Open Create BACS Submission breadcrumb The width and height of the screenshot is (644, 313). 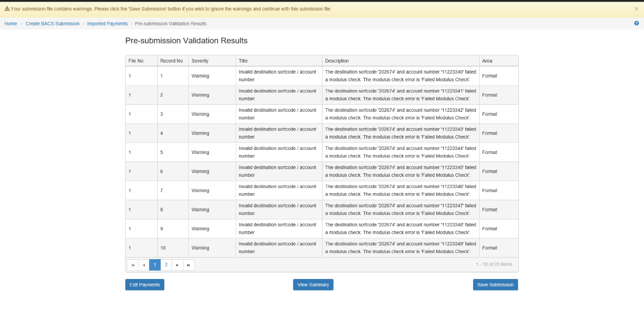(x=52, y=24)
